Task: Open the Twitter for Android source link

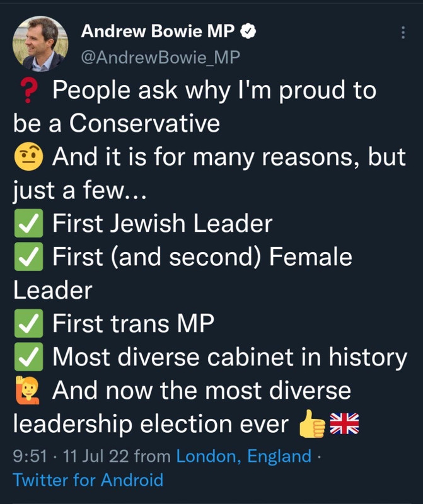Action: point(88,480)
